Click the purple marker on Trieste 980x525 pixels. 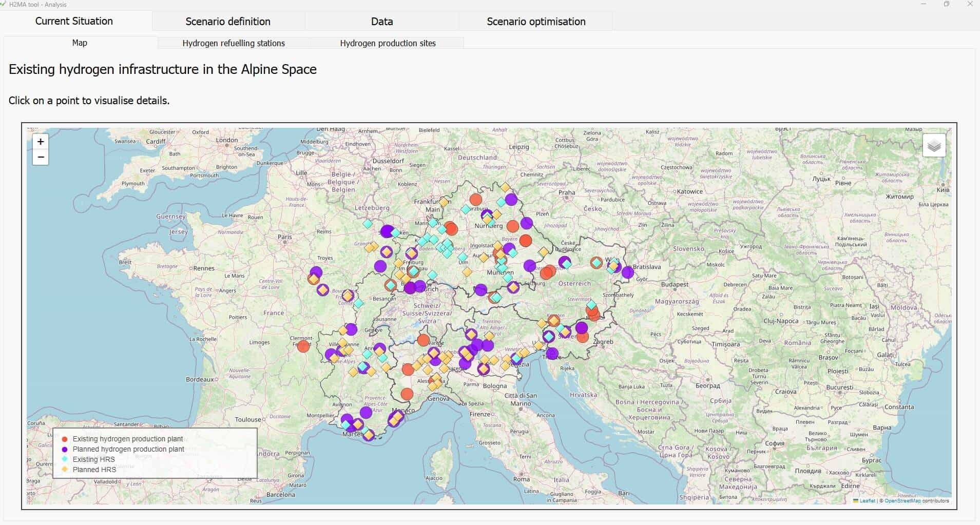point(552,354)
